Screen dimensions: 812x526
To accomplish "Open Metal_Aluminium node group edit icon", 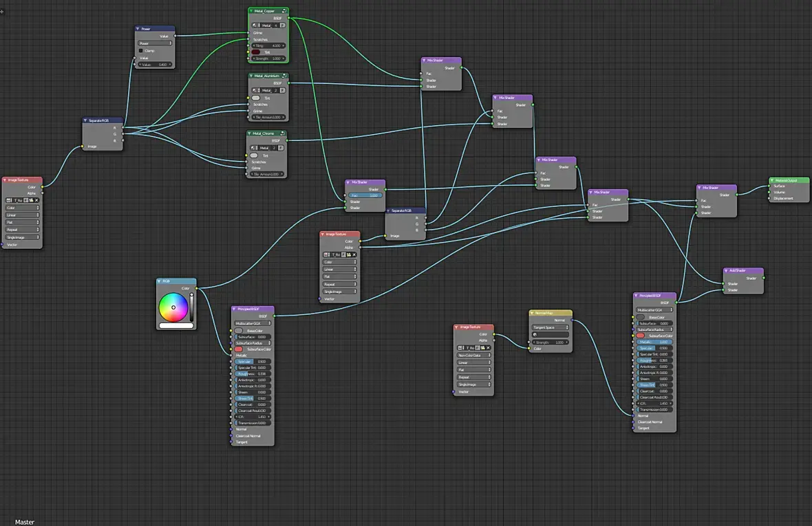I will pos(284,76).
